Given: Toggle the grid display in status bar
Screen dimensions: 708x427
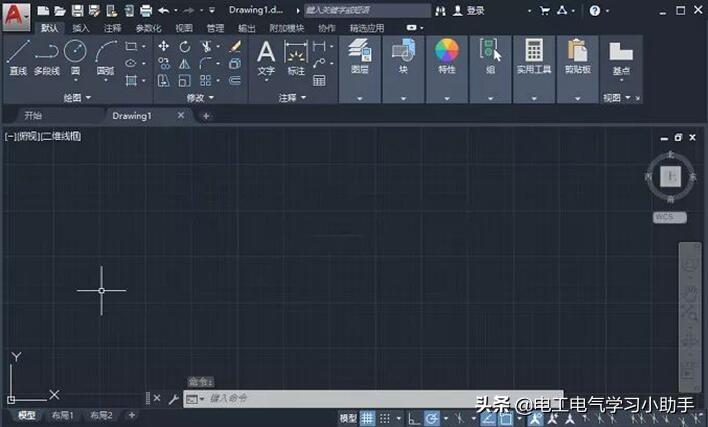Looking at the screenshot, I should [368, 418].
